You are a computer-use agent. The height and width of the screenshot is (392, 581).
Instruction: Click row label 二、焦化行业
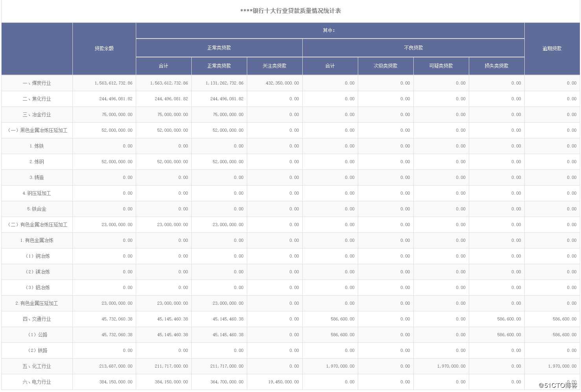[x=37, y=99]
